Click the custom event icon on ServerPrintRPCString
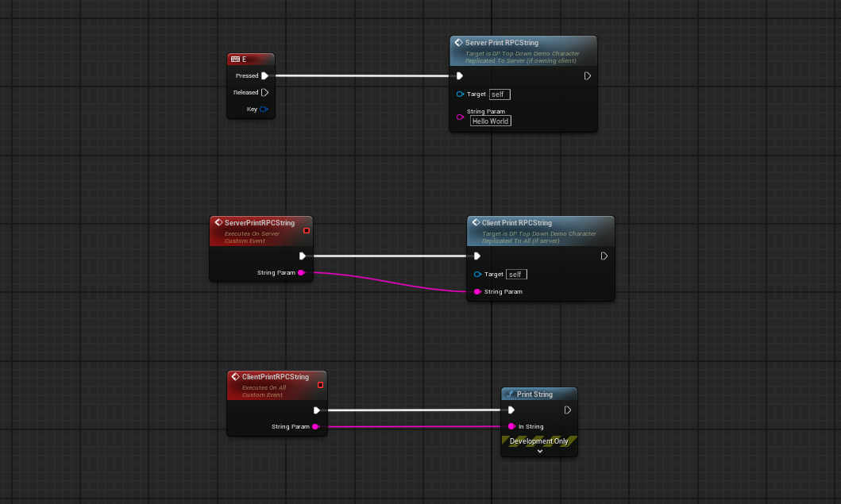 [217, 223]
